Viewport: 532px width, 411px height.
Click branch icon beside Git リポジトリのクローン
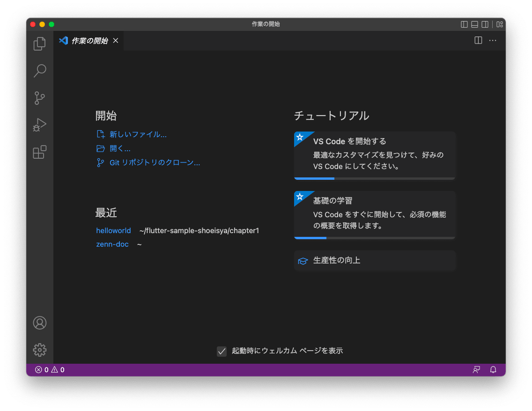100,163
